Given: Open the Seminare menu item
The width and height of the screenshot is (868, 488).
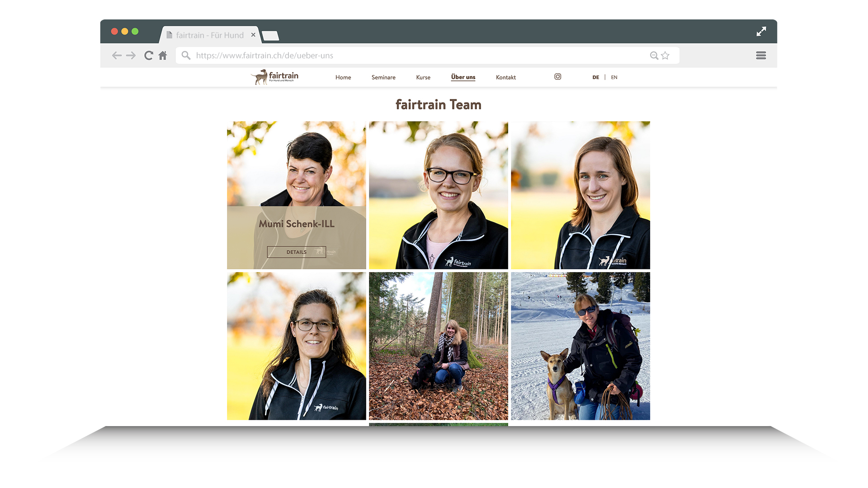Looking at the screenshot, I should 383,77.
